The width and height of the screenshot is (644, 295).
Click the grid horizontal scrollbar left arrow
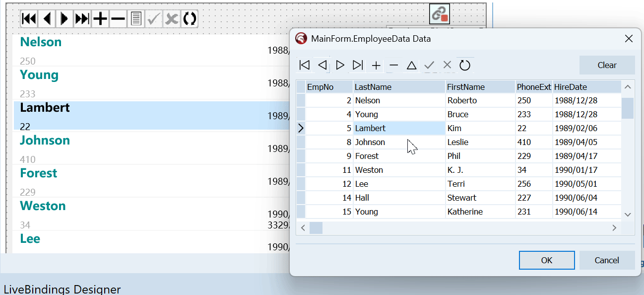[x=303, y=228]
